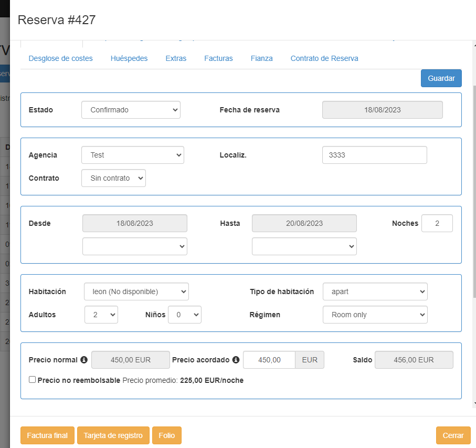Viewport: 476px width, 448px height.
Task: Open the Facturas tab
Action: tap(218, 58)
